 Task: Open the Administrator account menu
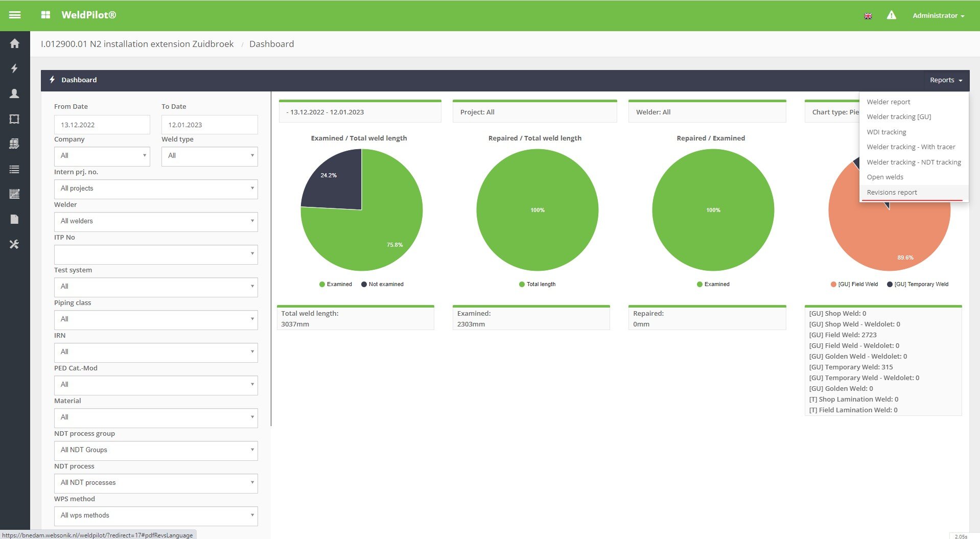click(x=938, y=16)
